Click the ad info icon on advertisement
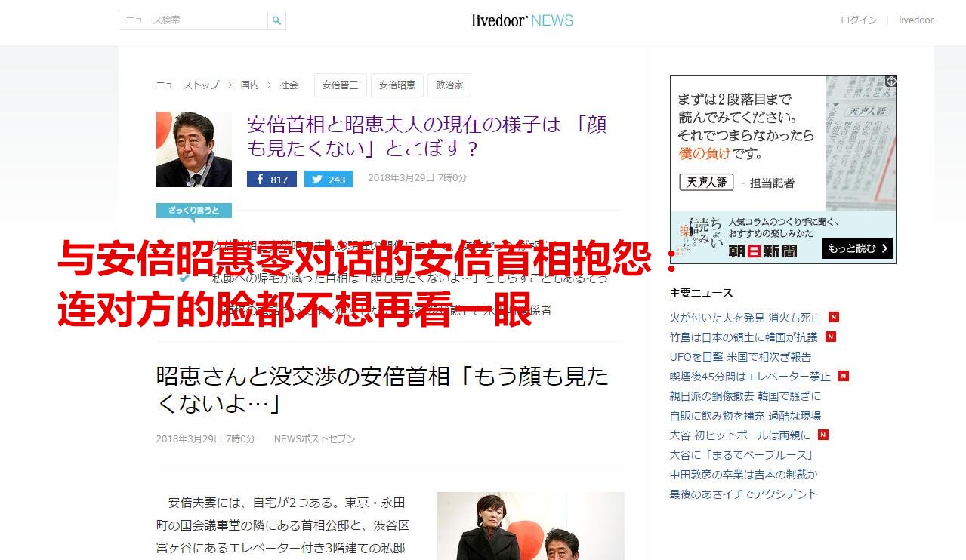The width and height of the screenshot is (966, 560). coord(891,81)
